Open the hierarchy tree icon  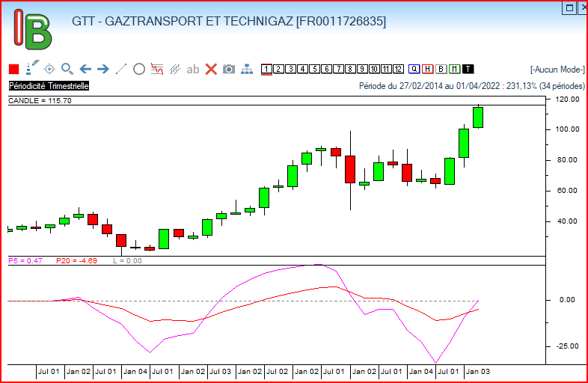pos(247,69)
